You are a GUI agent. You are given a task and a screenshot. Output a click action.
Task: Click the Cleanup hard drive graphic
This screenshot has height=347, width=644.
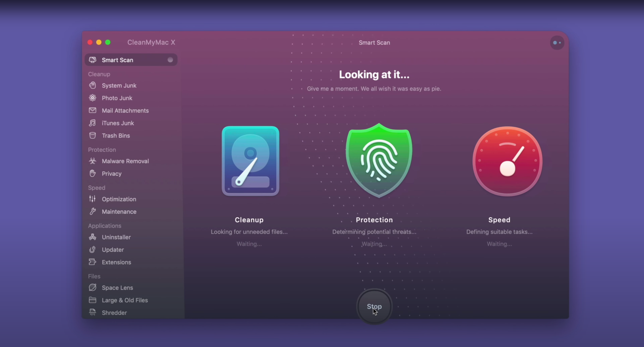pos(250,161)
